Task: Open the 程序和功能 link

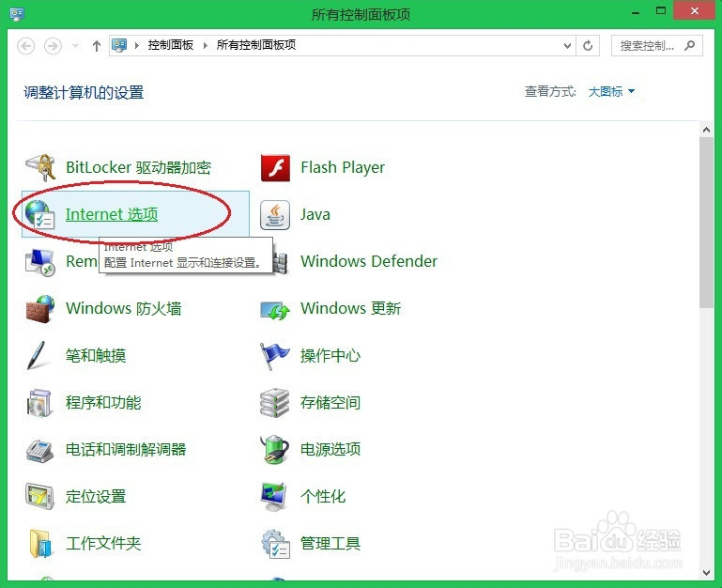Action: [x=103, y=403]
